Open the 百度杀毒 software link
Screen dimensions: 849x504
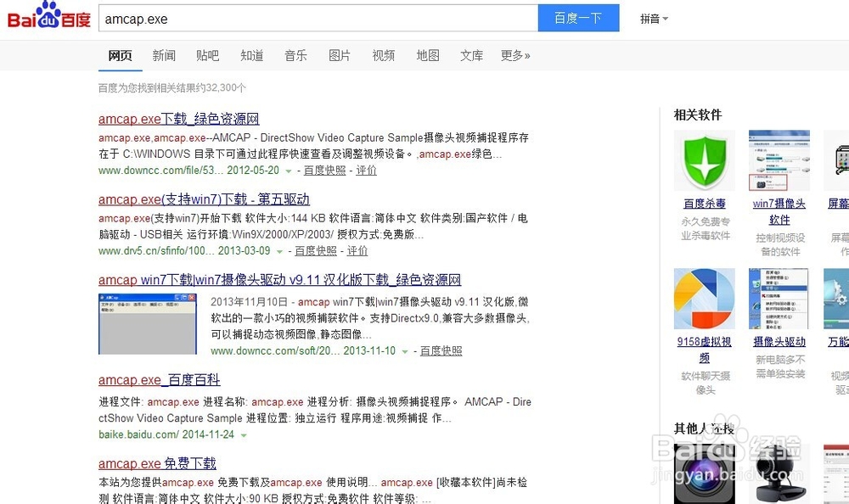pyautogui.click(x=705, y=204)
